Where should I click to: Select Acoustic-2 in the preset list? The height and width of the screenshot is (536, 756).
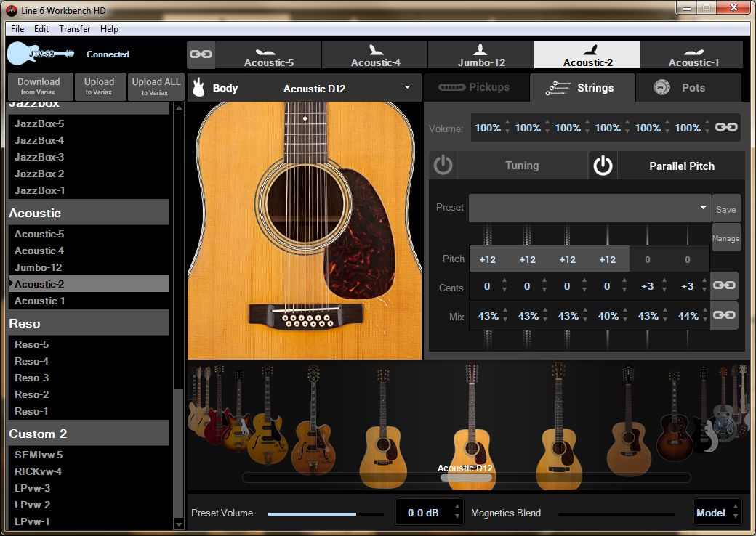click(x=88, y=284)
